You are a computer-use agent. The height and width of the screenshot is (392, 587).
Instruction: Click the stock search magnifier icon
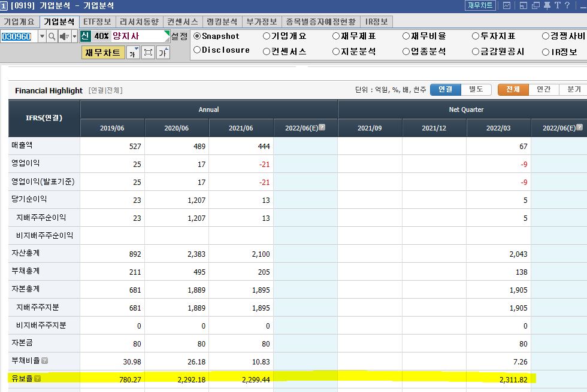(x=52, y=37)
